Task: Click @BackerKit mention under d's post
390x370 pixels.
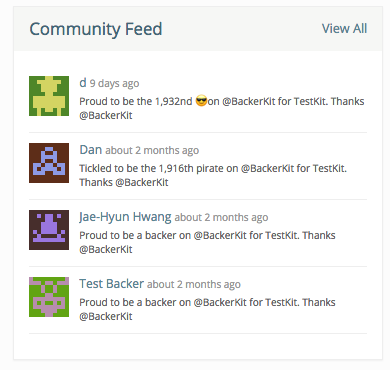Action: [x=106, y=115]
